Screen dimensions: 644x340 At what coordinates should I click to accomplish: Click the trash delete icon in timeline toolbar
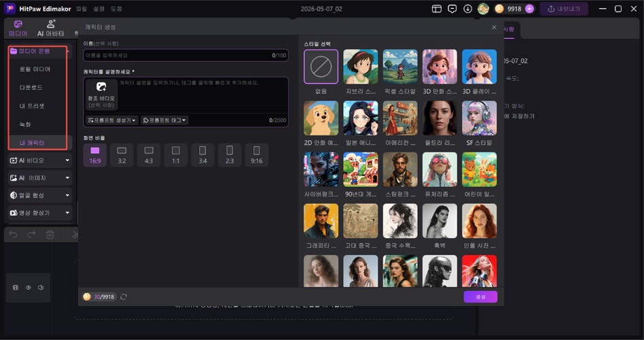[x=50, y=235]
